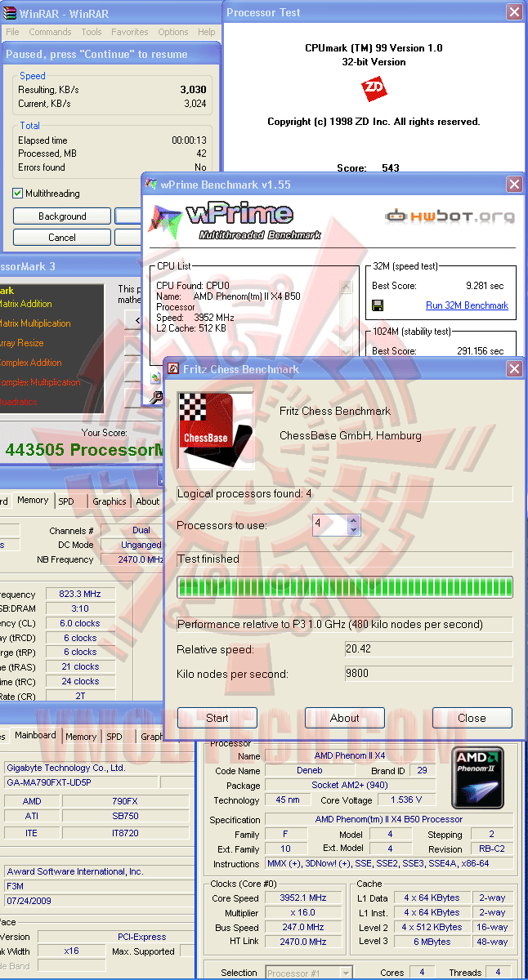Click the Cancel button in WinRAR

pyautogui.click(x=62, y=238)
